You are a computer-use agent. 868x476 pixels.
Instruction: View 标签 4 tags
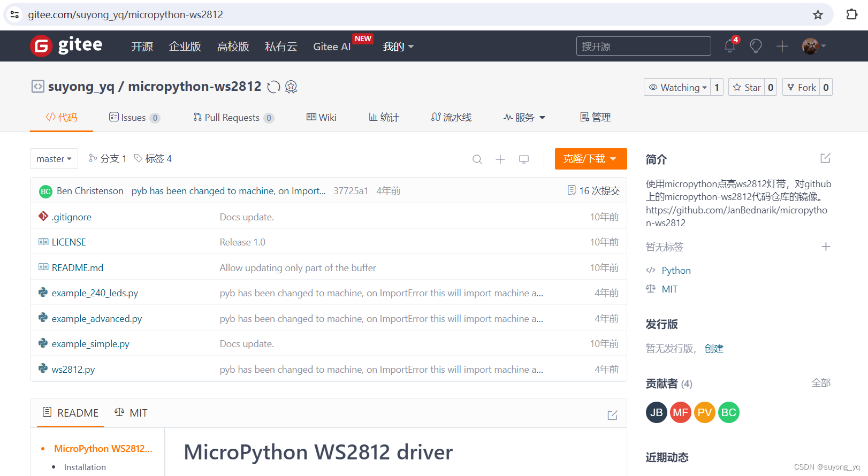pyautogui.click(x=153, y=158)
